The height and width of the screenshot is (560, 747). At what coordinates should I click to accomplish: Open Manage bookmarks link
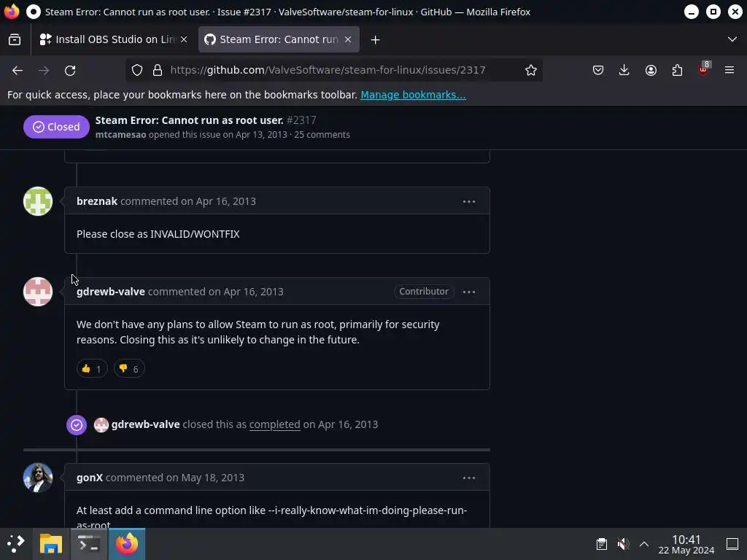tap(413, 95)
